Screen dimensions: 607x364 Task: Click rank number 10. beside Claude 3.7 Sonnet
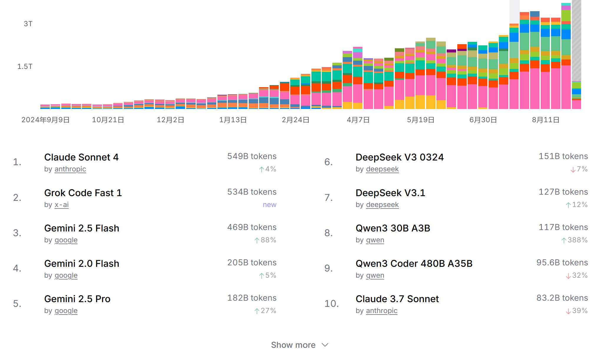[331, 304]
